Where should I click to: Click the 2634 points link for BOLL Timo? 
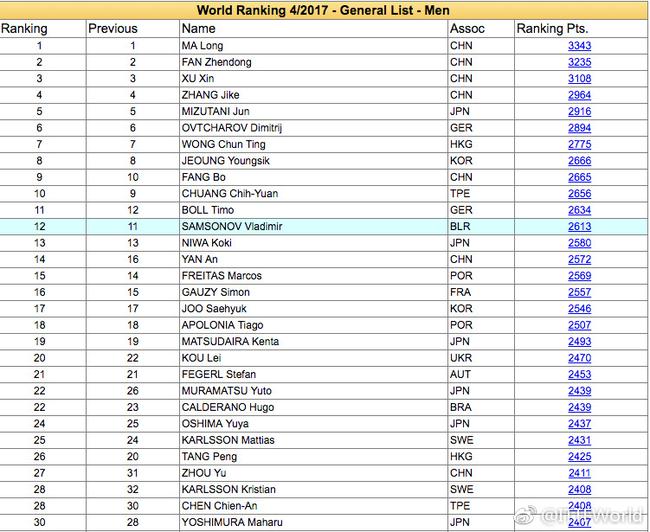(x=579, y=210)
